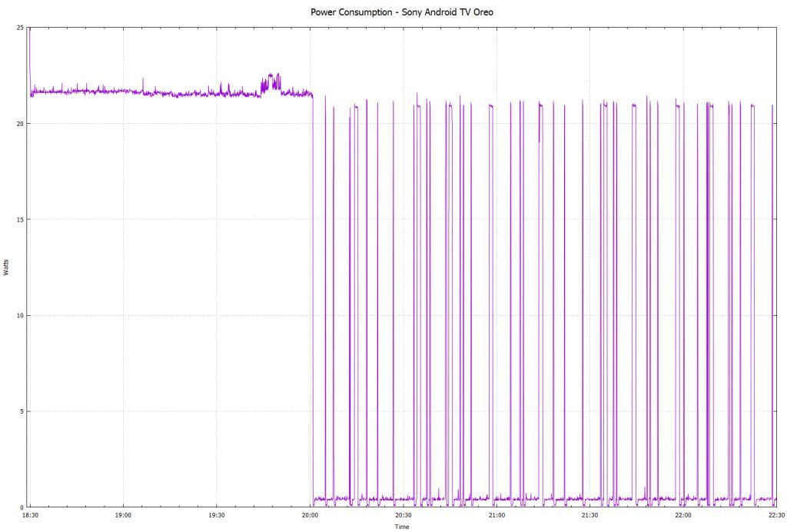Click the 25 value on the y-axis

click(18, 28)
